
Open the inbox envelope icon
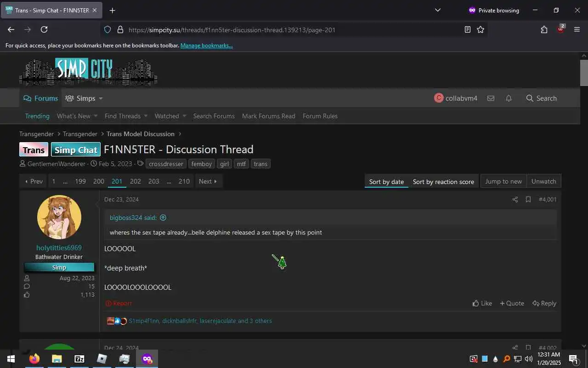click(x=491, y=98)
